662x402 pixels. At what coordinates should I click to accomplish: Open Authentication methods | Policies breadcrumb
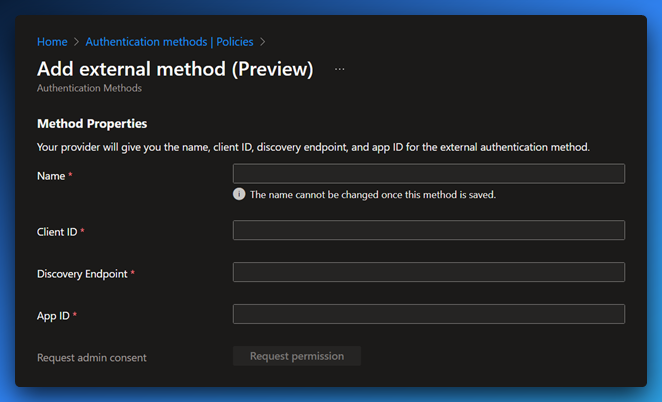pyautogui.click(x=169, y=42)
